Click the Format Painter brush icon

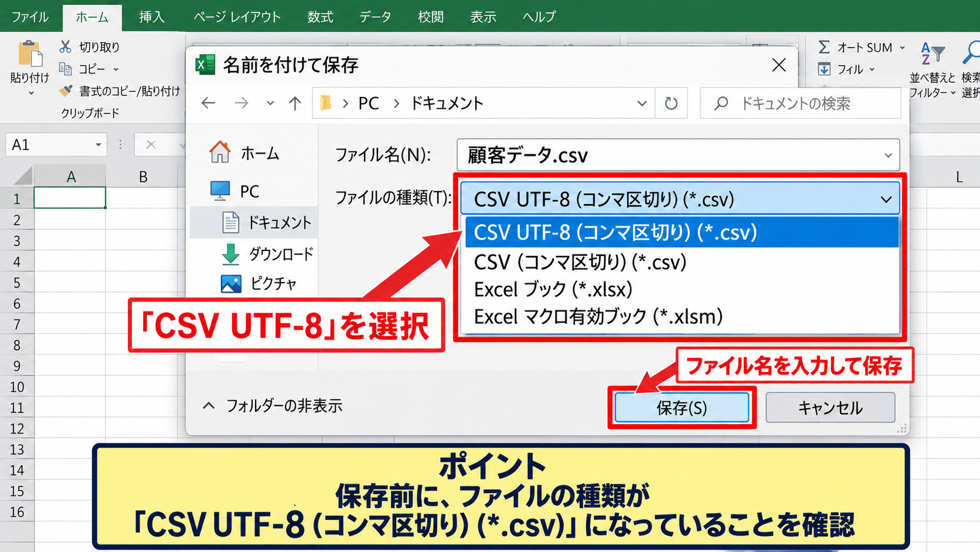click(66, 91)
